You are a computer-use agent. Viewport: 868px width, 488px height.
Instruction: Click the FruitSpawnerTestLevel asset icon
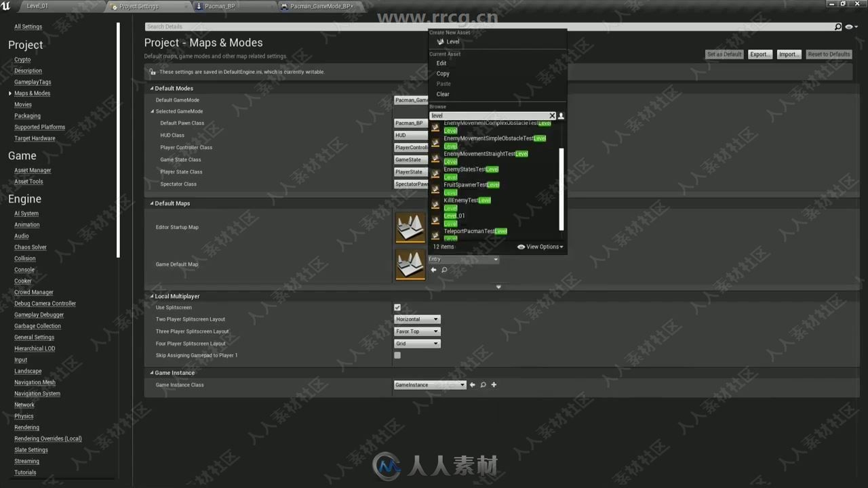click(435, 189)
